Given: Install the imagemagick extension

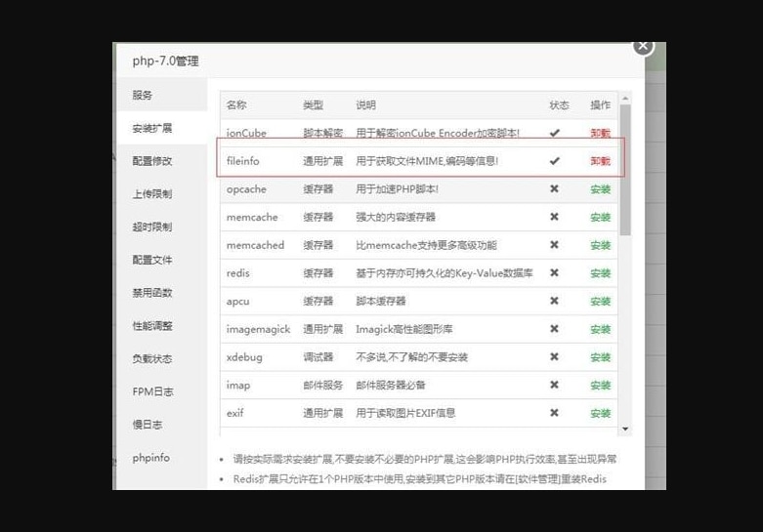Looking at the screenshot, I should (600, 330).
